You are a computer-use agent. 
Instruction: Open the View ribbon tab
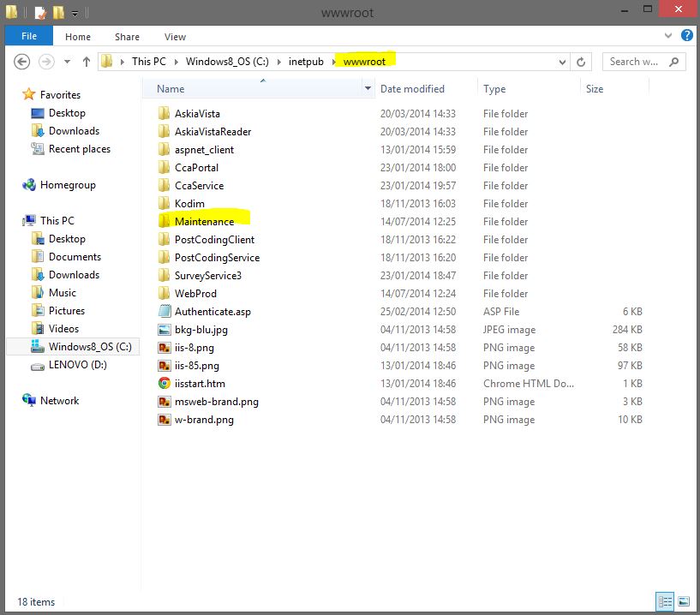[175, 37]
